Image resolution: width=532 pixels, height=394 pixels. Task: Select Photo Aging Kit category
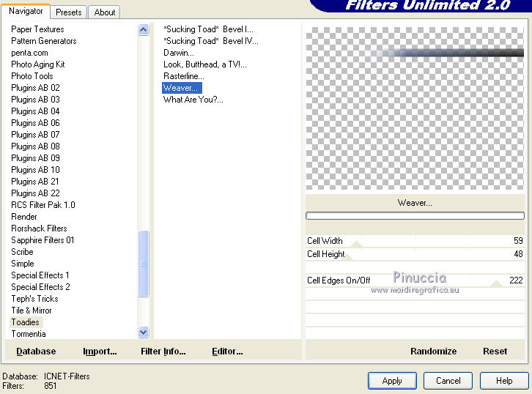coord(38,64)
